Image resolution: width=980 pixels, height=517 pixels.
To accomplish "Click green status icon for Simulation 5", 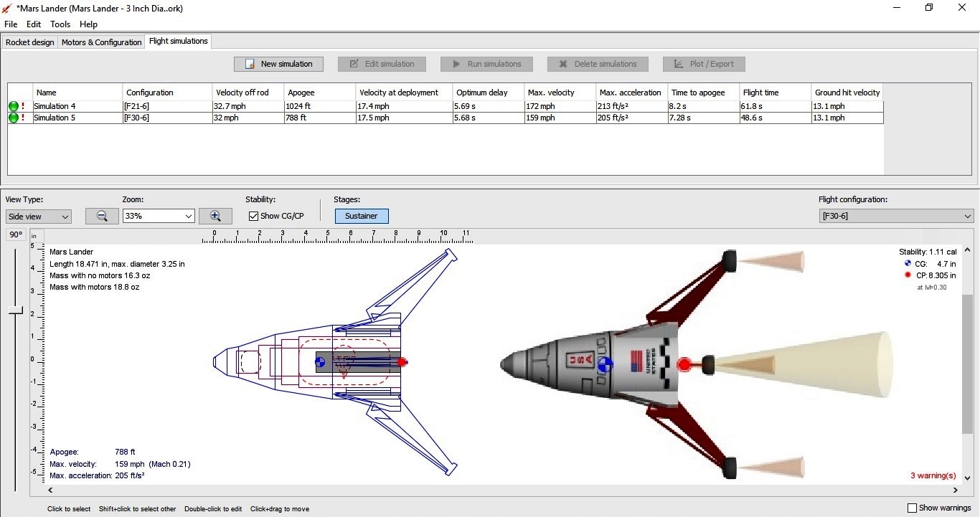I will 14,118.
